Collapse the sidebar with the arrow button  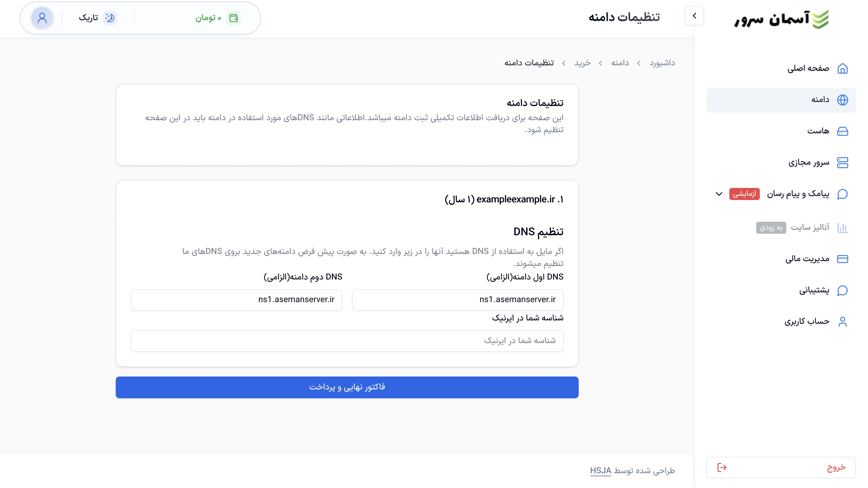click(694, 15)
